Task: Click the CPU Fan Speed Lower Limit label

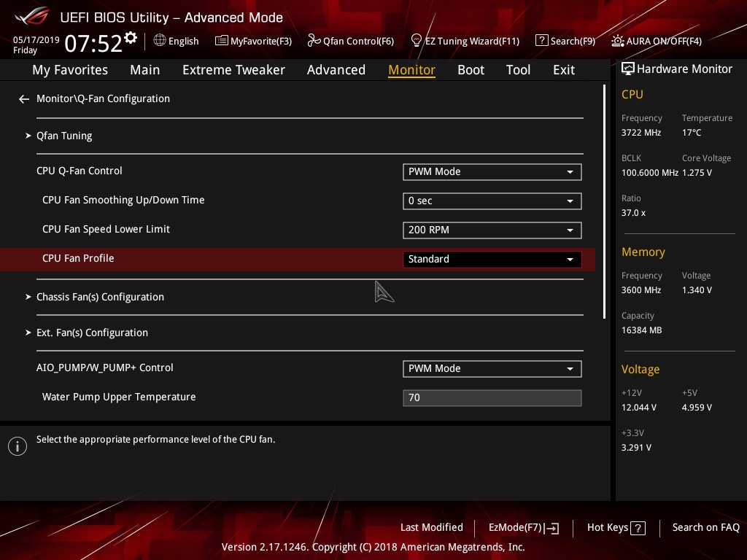Action: 106,229
